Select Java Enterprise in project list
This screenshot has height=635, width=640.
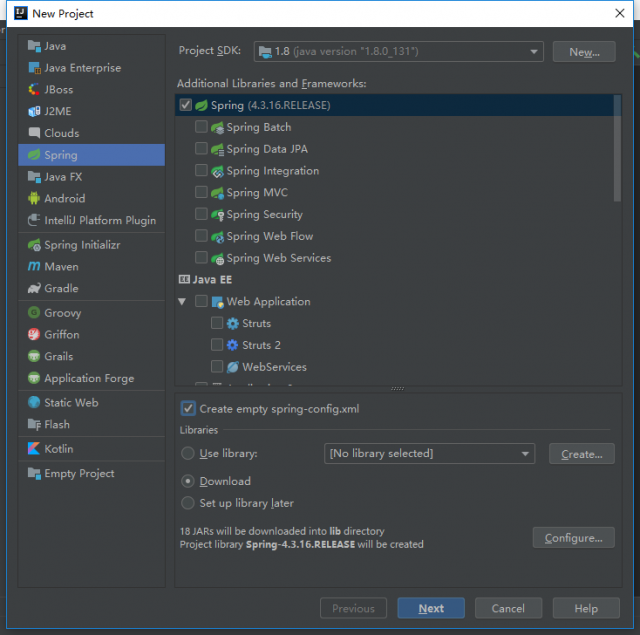[82, 68]
